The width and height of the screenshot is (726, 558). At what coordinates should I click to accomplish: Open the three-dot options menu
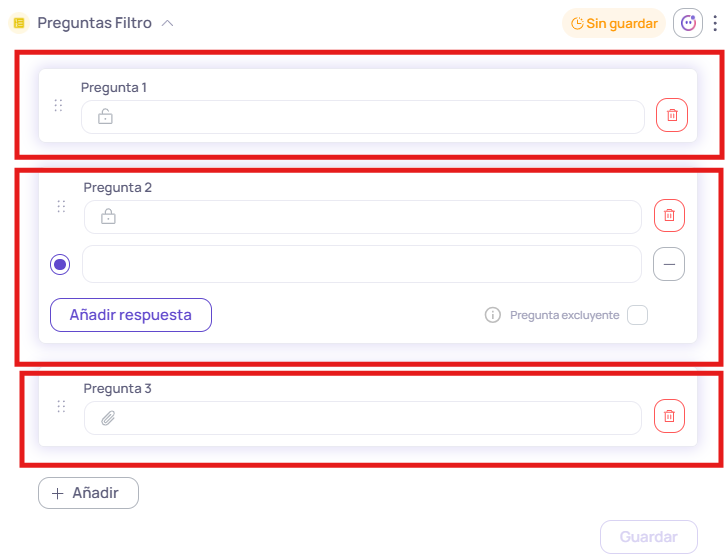tap(716, 23)
